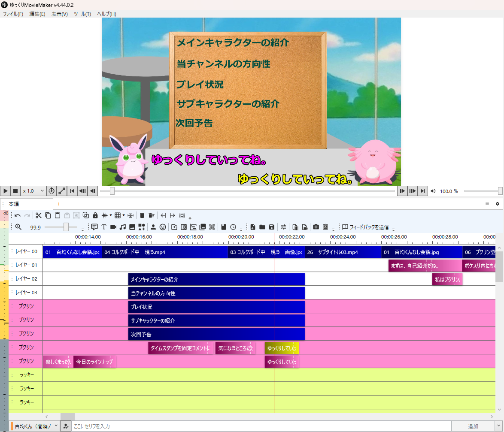The height and width of the screenshot is (432, 504).
Task: Toggle the dotted selection square icon
Action: point(182,215)
